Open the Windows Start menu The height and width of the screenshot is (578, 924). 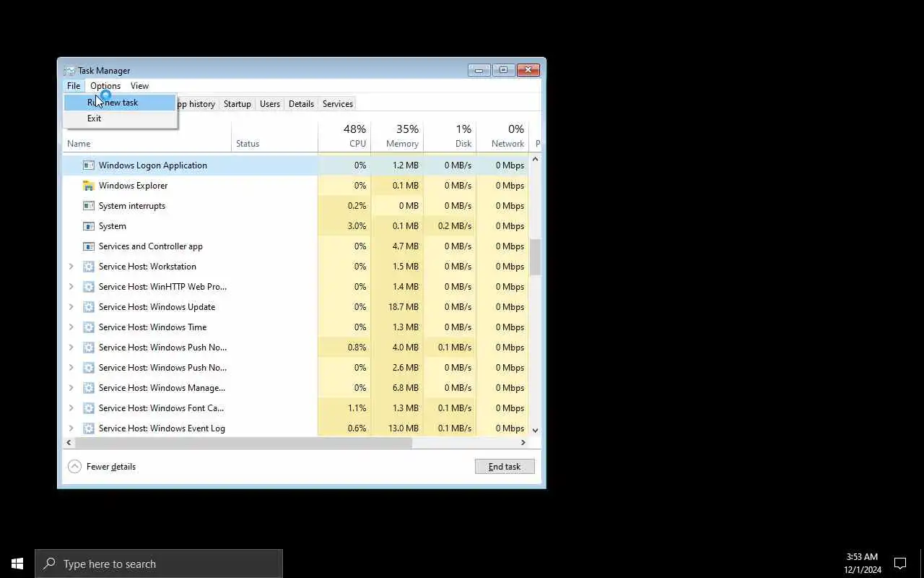[x=17, y=564]
